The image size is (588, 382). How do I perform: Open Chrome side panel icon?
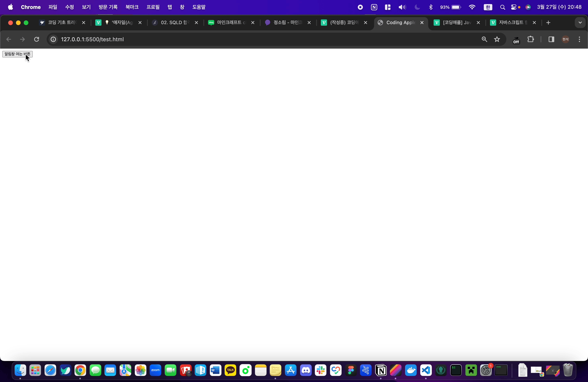[x=551, y=39]
